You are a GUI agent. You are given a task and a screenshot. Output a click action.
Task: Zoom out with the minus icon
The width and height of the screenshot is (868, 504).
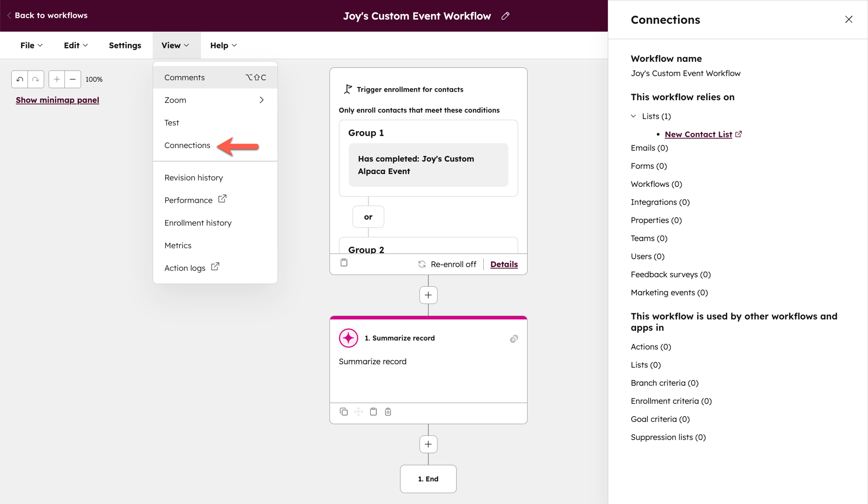click(x=73, y=79)
